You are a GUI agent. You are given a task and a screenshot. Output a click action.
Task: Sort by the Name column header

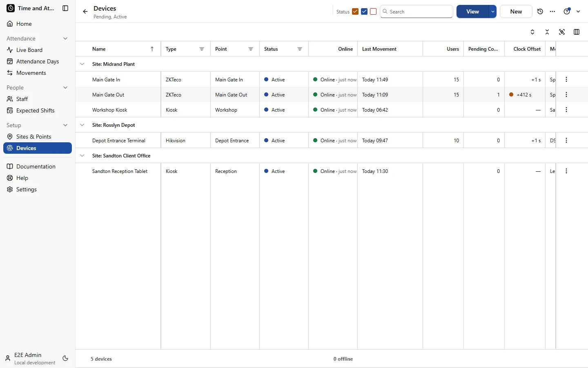pos(118,49)
